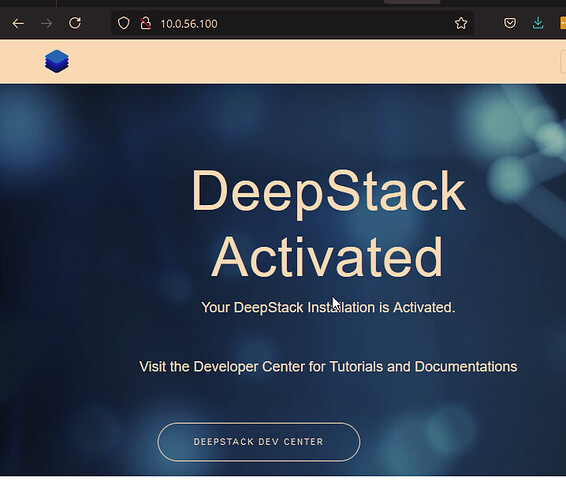This screenshot has width=566, height=500.
Task: Open the tracking protection shield icon
Action: (x=123, y=23)
